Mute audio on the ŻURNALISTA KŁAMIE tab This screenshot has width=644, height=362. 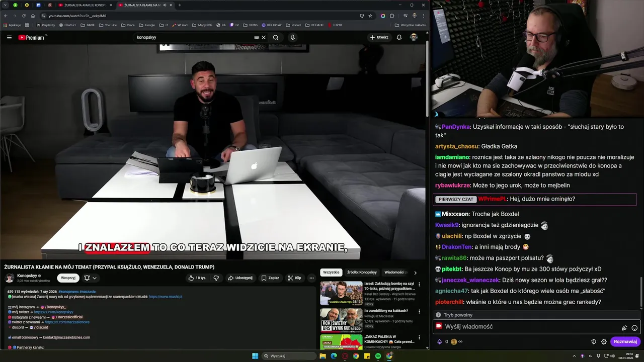point(164,5)
